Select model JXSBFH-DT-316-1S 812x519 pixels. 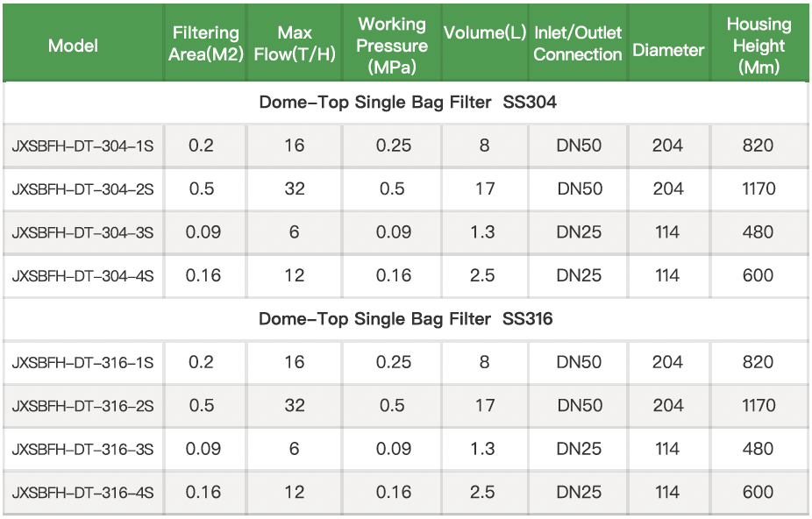coord(83,363)
